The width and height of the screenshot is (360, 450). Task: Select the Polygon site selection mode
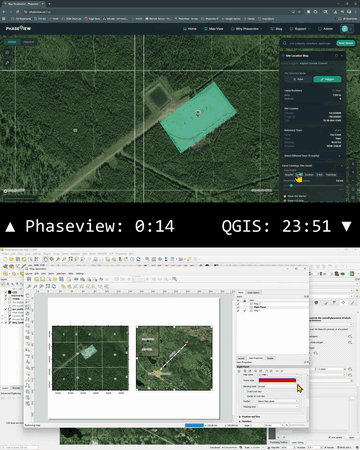click(327, 79)
